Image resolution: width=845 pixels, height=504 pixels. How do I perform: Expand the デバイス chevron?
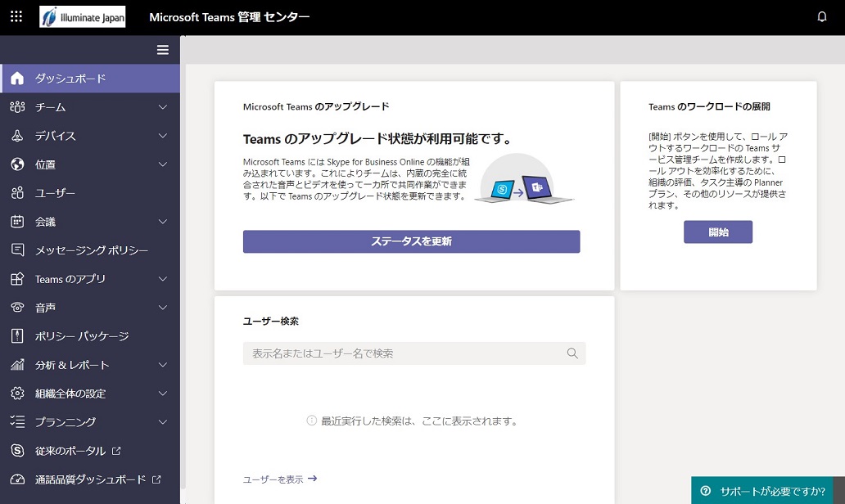163,136
